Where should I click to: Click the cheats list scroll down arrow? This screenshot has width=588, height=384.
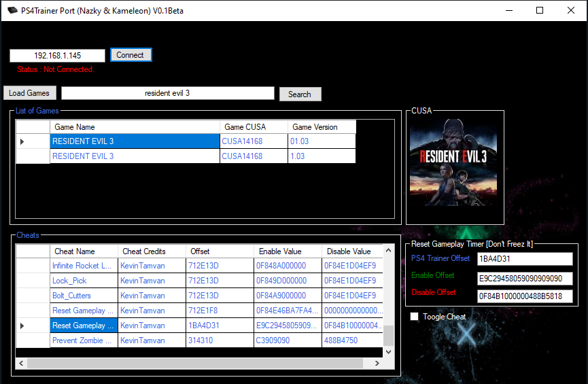pos(389,352)
